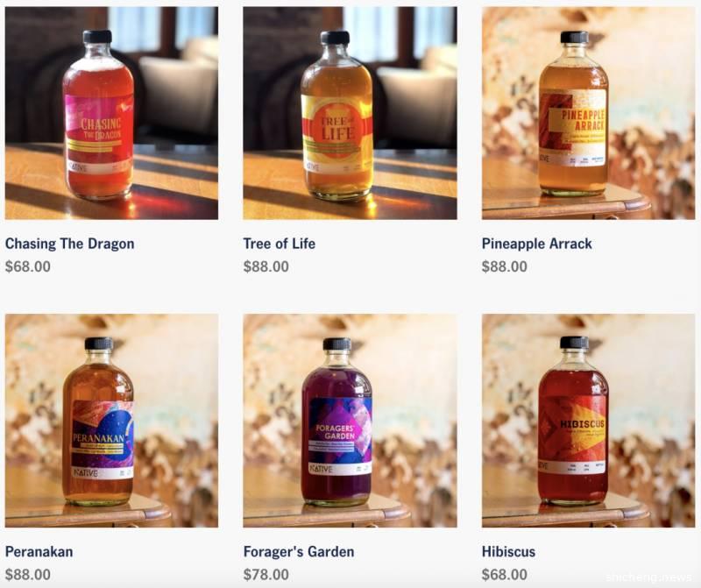
Task: Click the black cap of the Peranakan bottle
Action: [99, 344]
